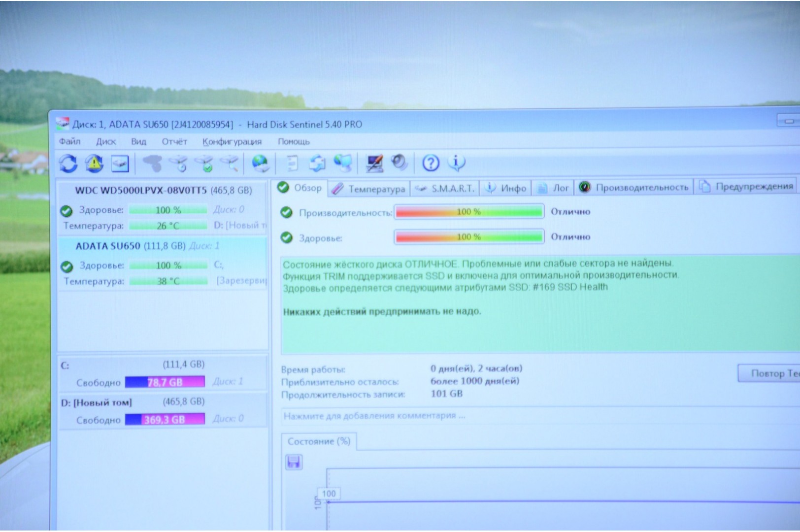This screenshot has width=800, height=532.
Task: Click the Повтор Теста button
Action: pos(771,373)
